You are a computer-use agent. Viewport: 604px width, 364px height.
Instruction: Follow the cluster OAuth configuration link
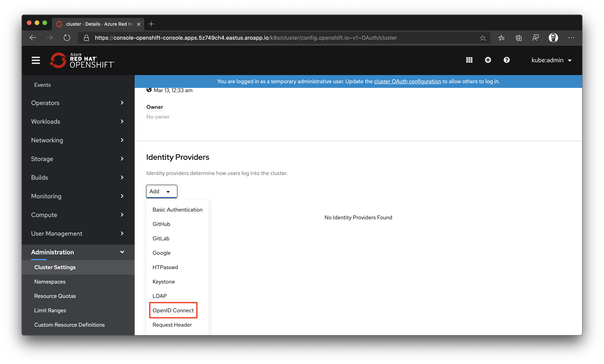[407, 81]
